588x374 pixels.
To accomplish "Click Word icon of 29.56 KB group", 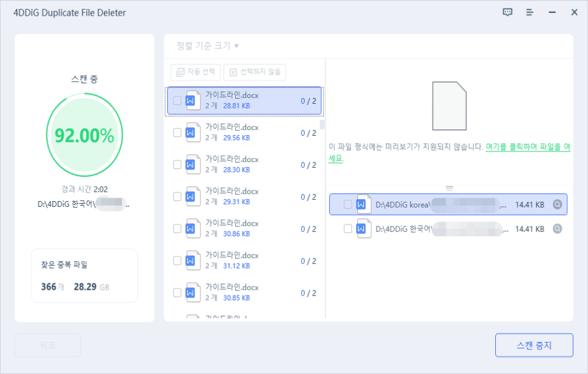I will [x=193, y=132].
